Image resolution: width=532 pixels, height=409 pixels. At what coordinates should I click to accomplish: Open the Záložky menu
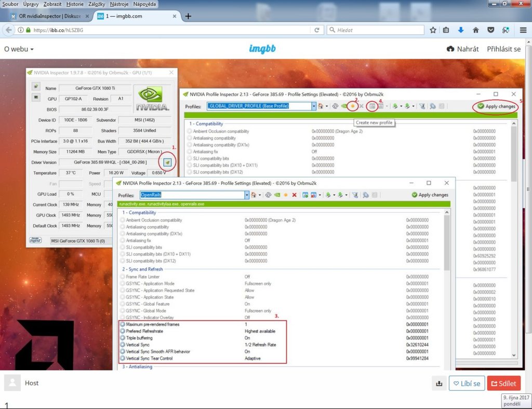pos(97,4)
